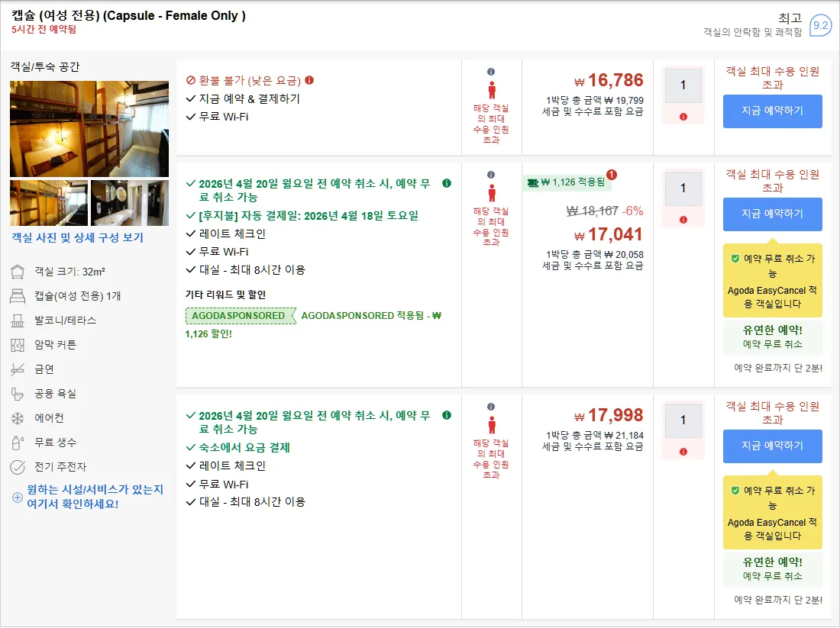Click the 9.2 review score badge
Viewport: 840px width, 628px height.
pos(820,25)
